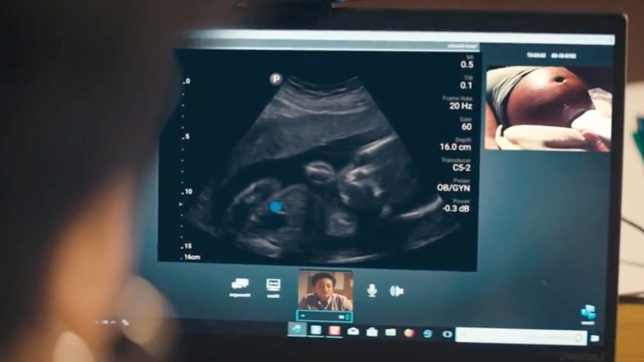Click the P probe orientation marker

276,79
